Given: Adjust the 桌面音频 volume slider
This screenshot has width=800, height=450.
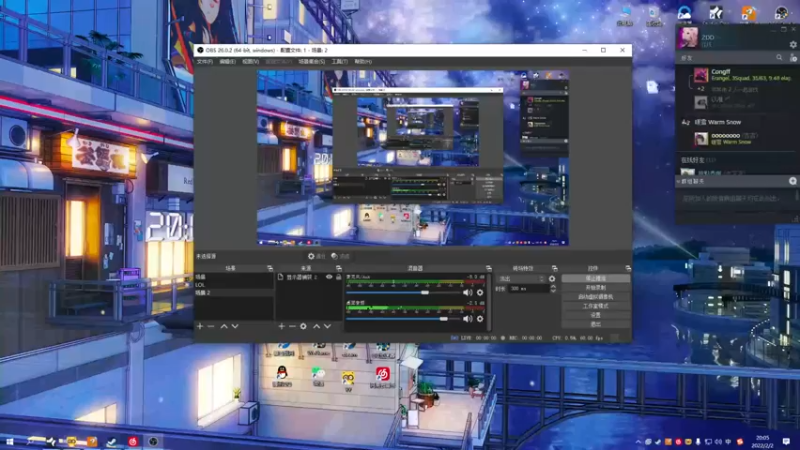Looking at the screenshot, I should click(403, 319).
